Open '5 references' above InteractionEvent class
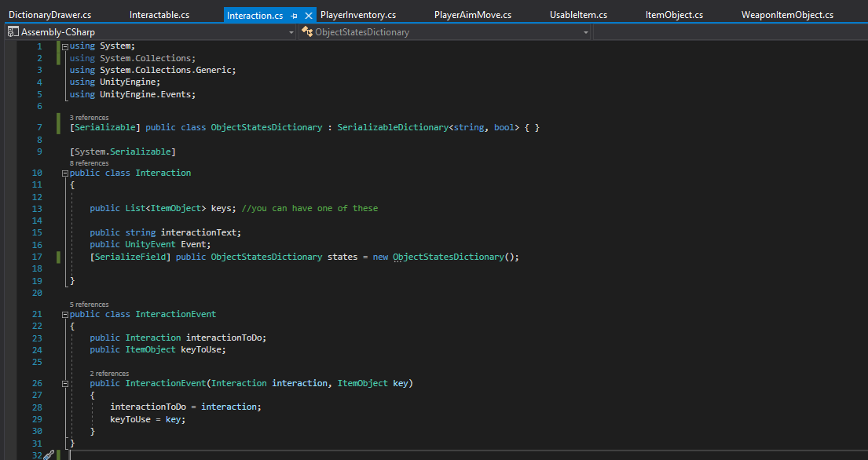The image size is (868, 460). coord(88,304)
